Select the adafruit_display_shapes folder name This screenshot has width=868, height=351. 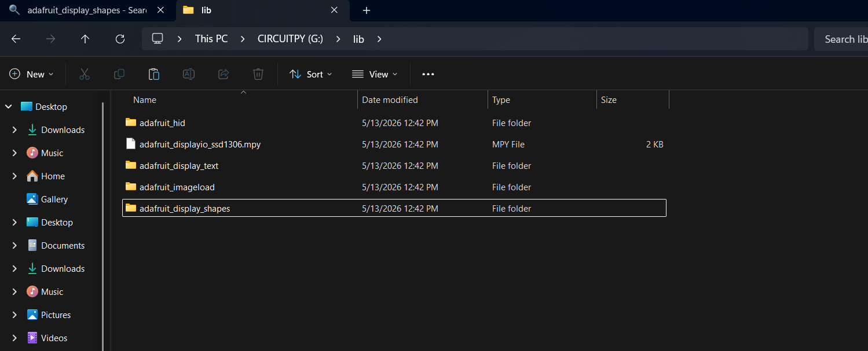pyautogui.click(x=185, y=208)
